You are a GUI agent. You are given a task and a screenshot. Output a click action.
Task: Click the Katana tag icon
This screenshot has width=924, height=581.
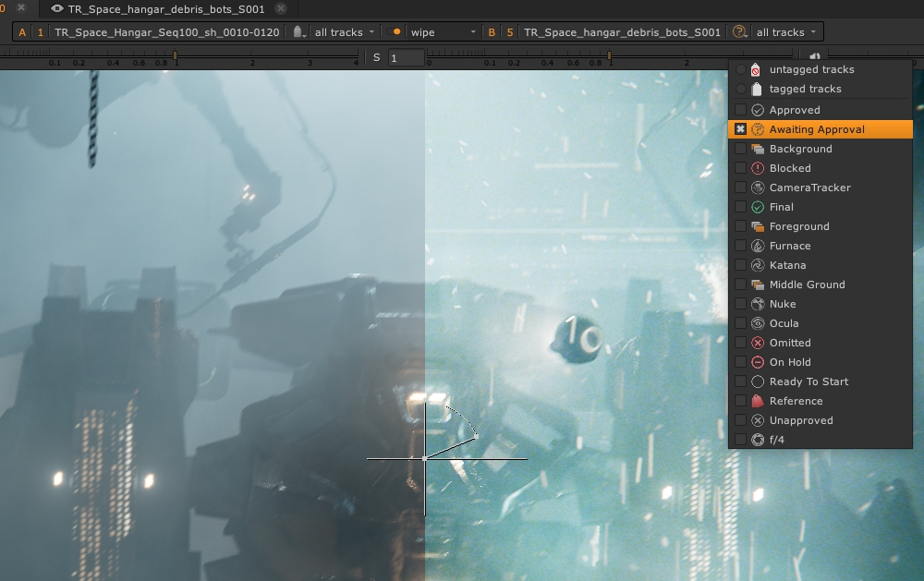tap(758, 265)
